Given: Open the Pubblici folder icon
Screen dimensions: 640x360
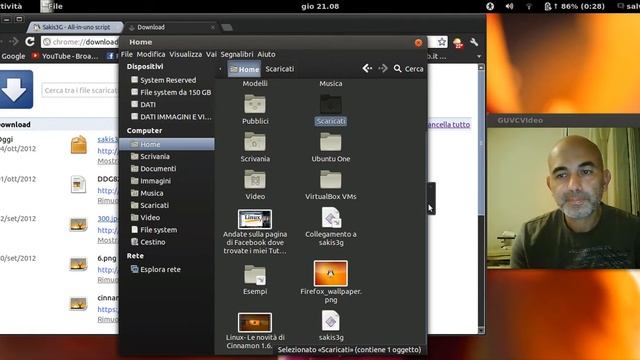Looking at the screenshot, I should pos(255,104).
